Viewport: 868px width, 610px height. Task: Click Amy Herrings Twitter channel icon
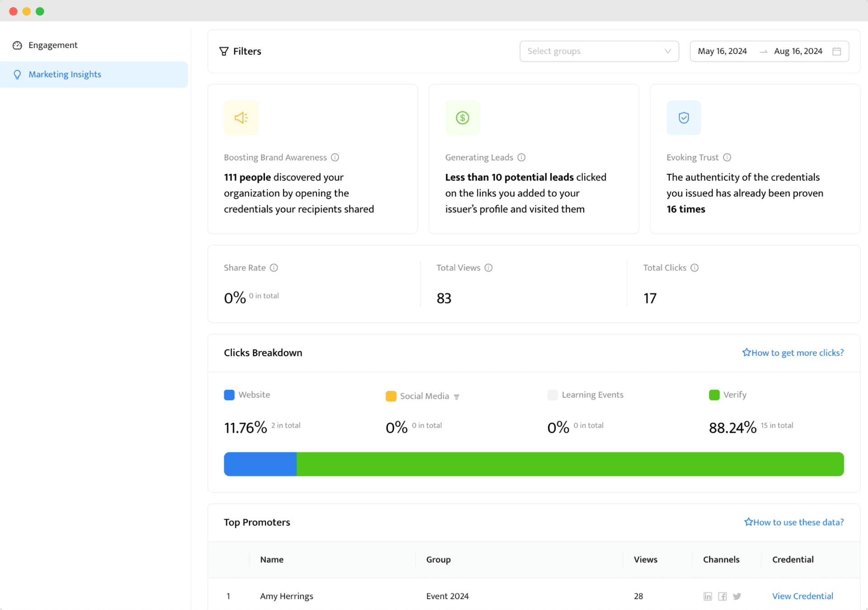(x=737, y=596)
